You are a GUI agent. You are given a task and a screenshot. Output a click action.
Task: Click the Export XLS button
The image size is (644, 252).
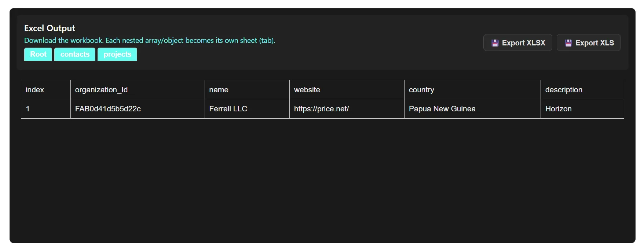(589, 42)
